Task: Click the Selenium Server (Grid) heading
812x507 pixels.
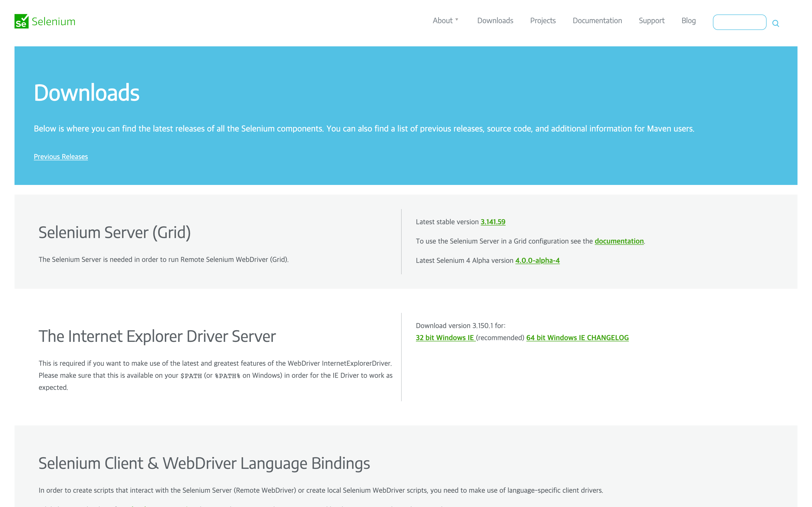Action: click(x=114, y=232)
